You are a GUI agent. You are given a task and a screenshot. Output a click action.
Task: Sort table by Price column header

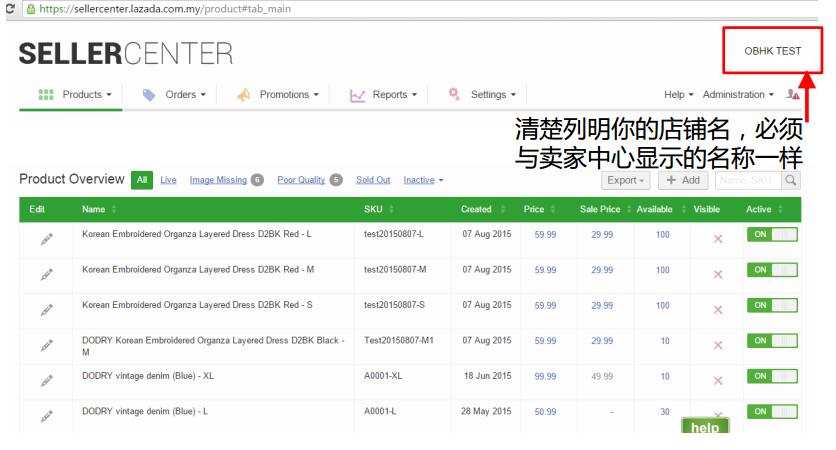pyautogui.click(x=535, y=208)
